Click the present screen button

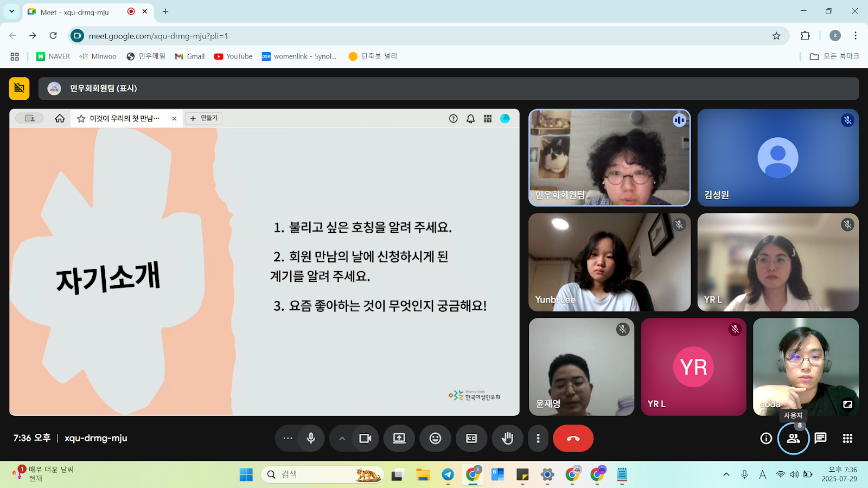[x=399, y=438]
